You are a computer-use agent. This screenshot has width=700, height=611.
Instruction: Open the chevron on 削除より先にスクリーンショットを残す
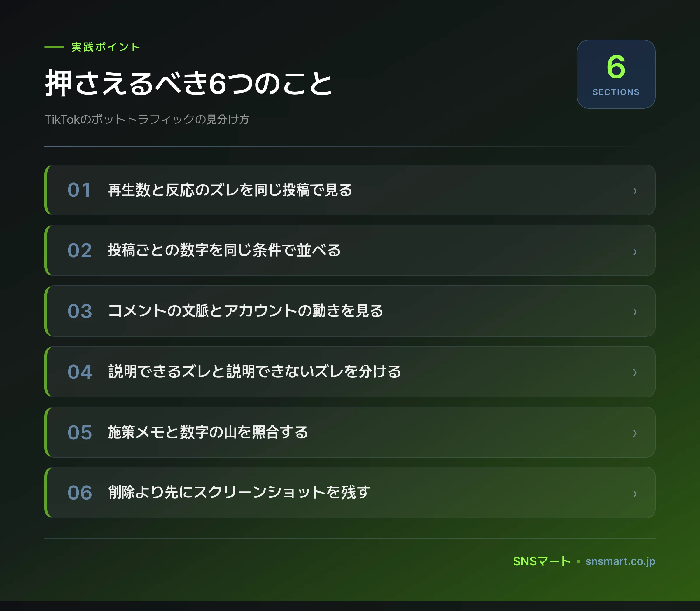(635, 493)
